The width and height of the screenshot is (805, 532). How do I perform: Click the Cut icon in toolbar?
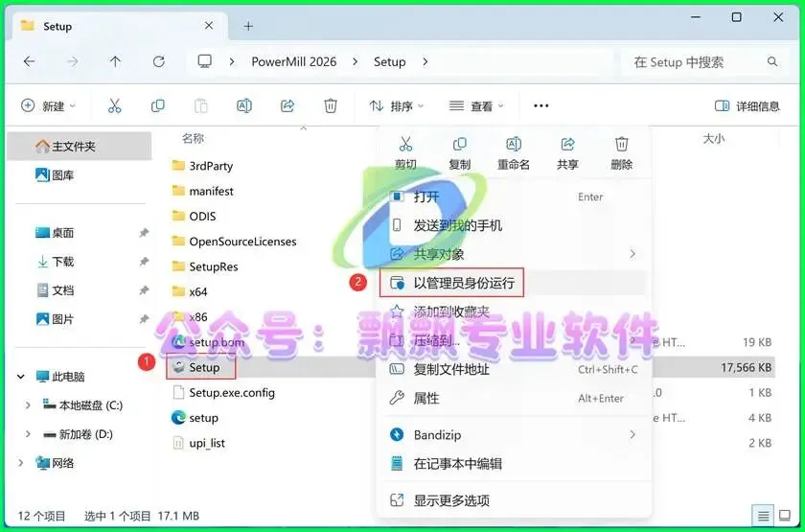[x=114, y=106]
